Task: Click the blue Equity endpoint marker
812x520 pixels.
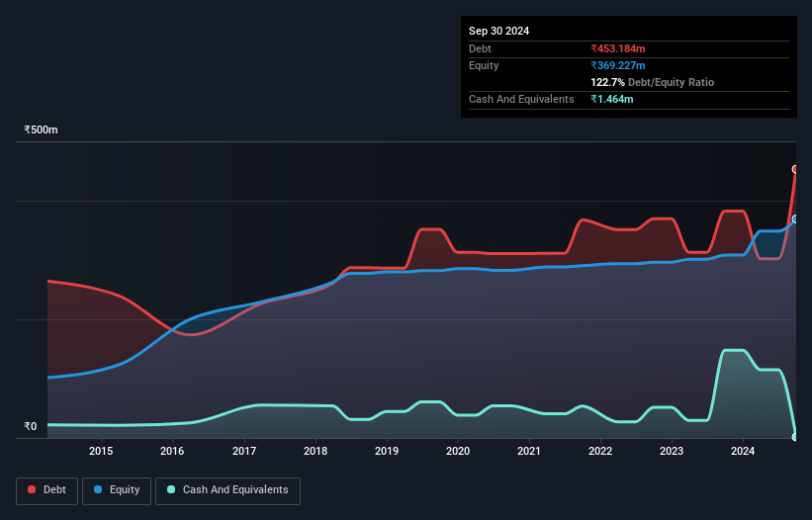Action: click(x=795, y=218)
